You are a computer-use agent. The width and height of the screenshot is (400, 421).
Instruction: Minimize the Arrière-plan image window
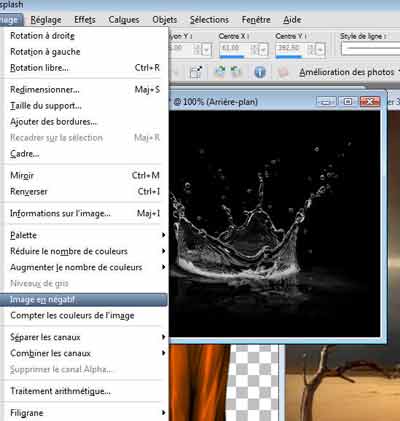coord(326,101)
